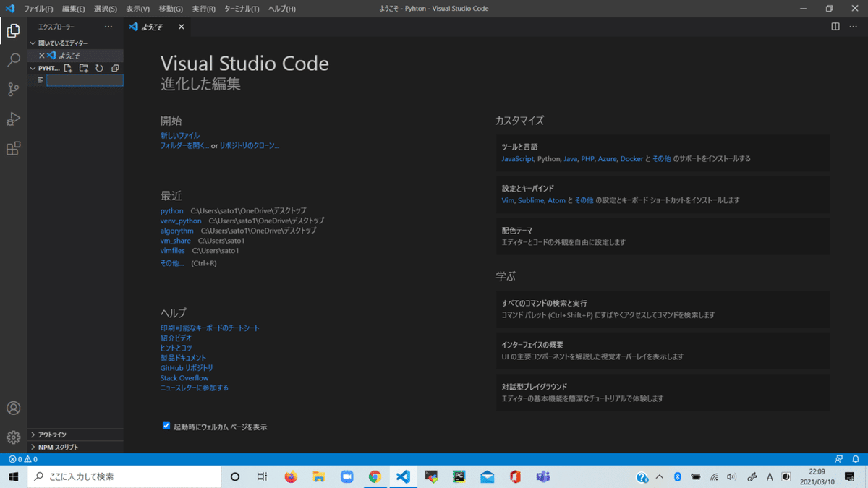Screen dimensions: 868x488
Task: Open notifications bell in status bar
Action: [x=856, y=459]
